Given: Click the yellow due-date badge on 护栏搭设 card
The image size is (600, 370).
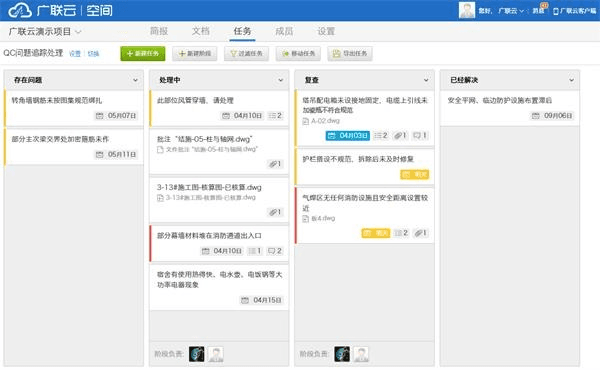Looking at the screenshot, I should tap(415, 174).
